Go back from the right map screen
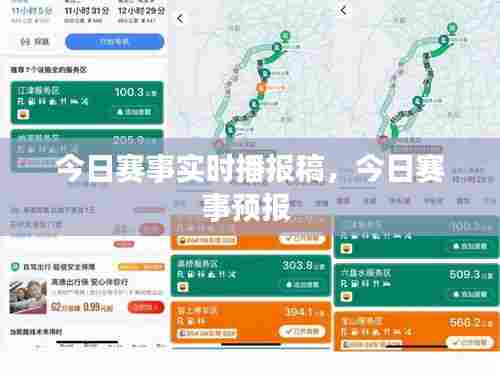Image resolution: width=500 pixels, height=375 pixels. coord(343,10)
